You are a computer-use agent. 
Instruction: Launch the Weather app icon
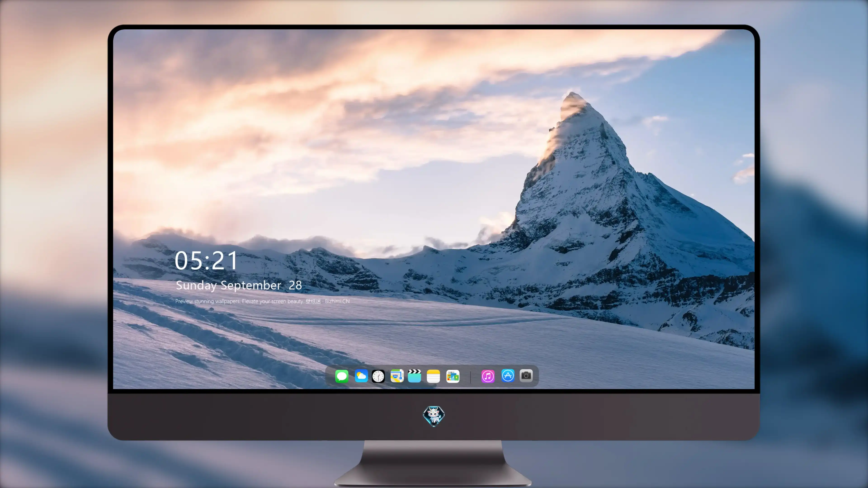(361, 376)
